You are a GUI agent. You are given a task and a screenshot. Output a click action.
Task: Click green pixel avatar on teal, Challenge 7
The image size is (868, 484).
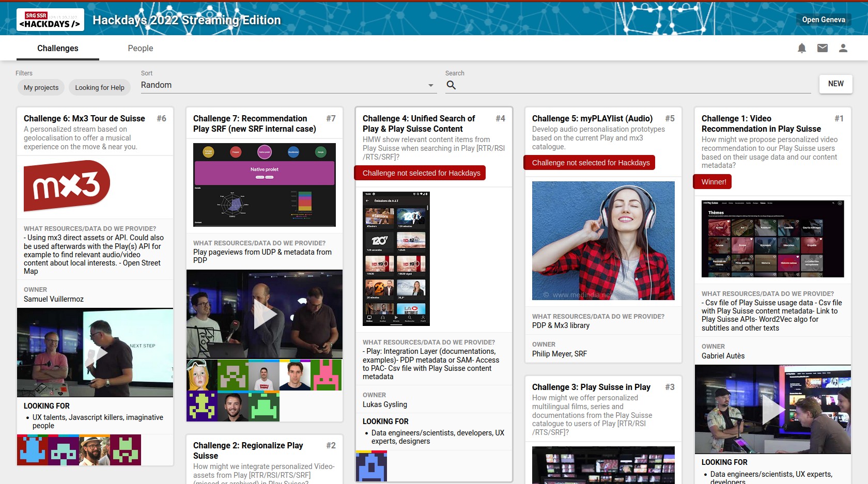click(x=264, y=406)
